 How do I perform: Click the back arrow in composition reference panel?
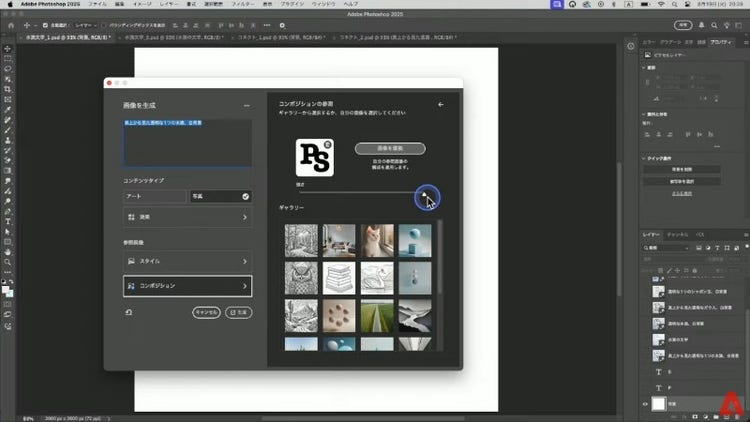(x=441, y=104)
